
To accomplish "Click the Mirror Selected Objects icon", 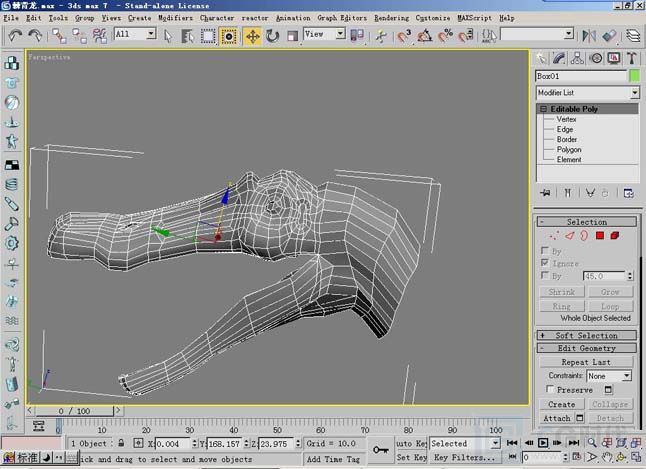I will [589, 36].
